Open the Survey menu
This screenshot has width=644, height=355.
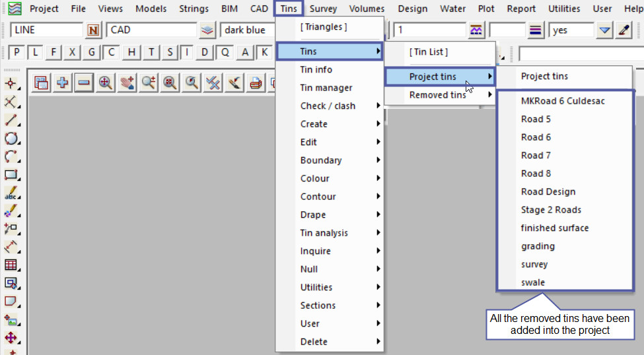323,9
